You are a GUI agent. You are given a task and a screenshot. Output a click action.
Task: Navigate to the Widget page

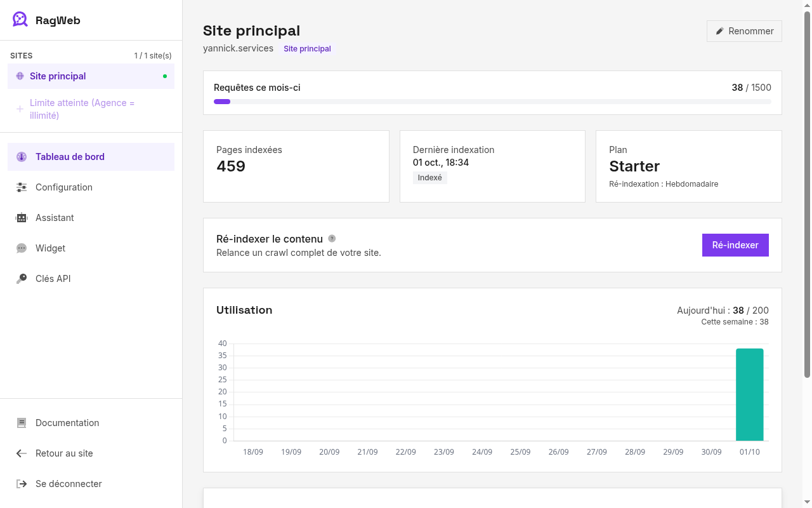coord(91,248)
